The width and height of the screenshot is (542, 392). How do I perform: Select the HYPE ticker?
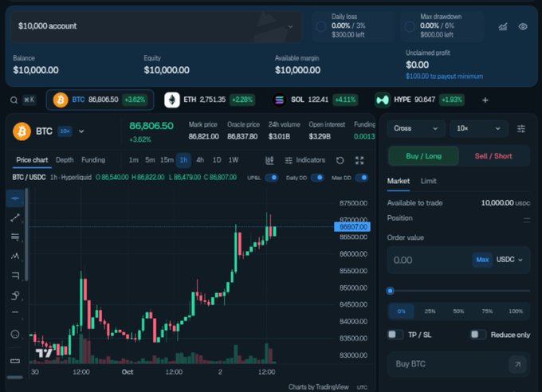pos(420,100)
